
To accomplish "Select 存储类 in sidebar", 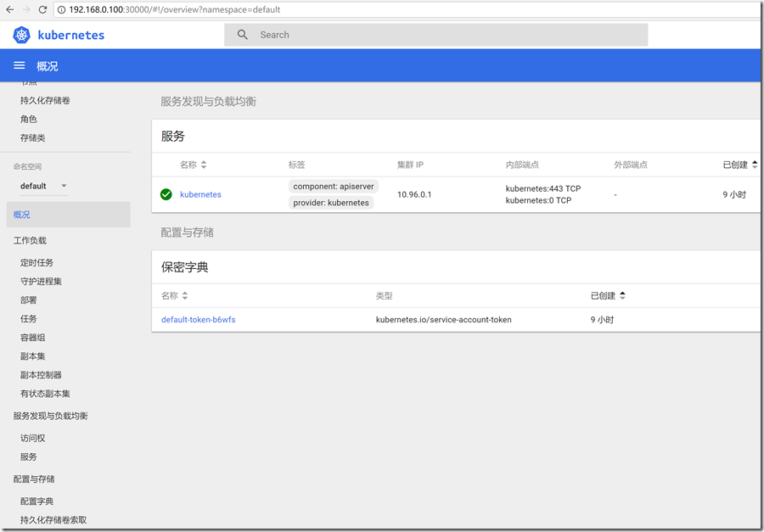I will 32,137.
